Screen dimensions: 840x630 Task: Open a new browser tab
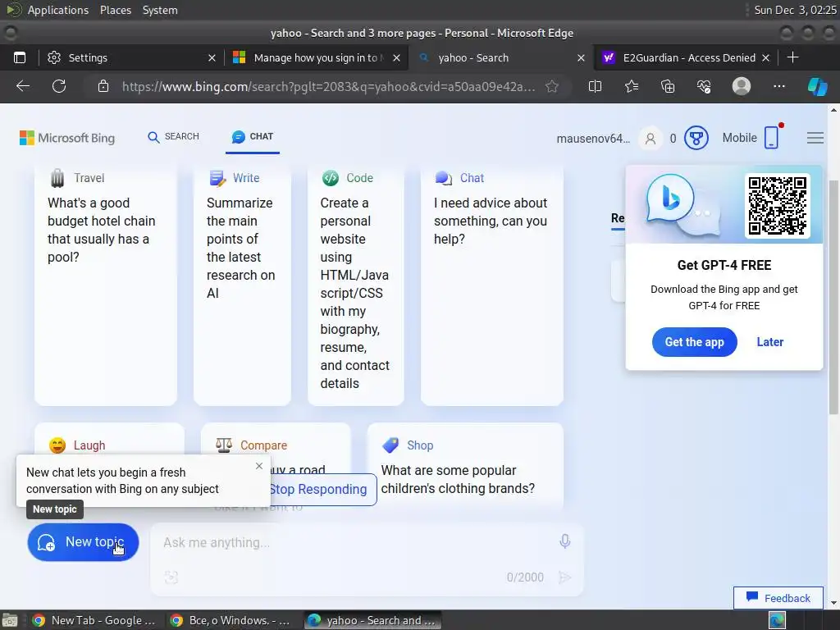point(793,57)
